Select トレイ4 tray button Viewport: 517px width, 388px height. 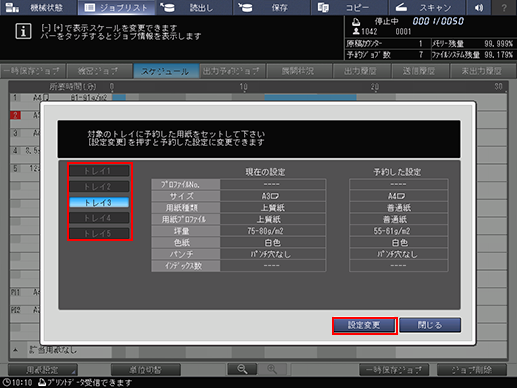99,218
